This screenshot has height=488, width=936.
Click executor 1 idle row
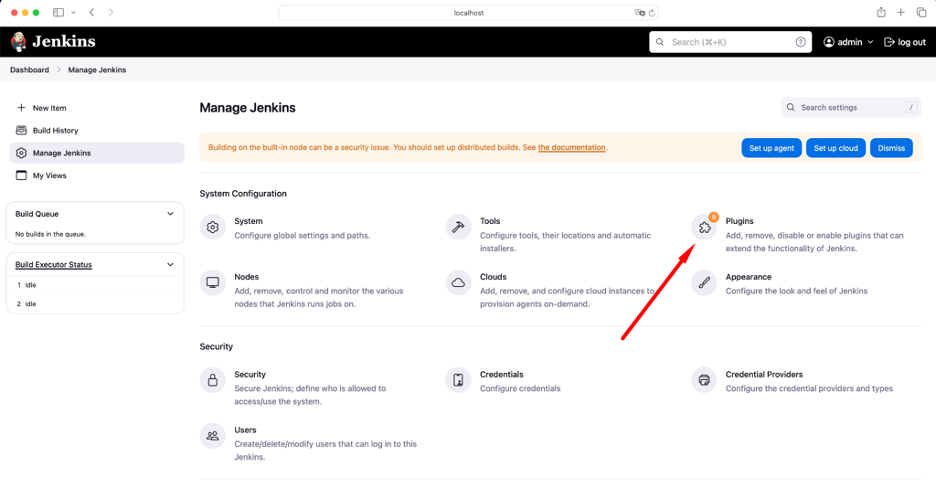(x=95, y=285)
